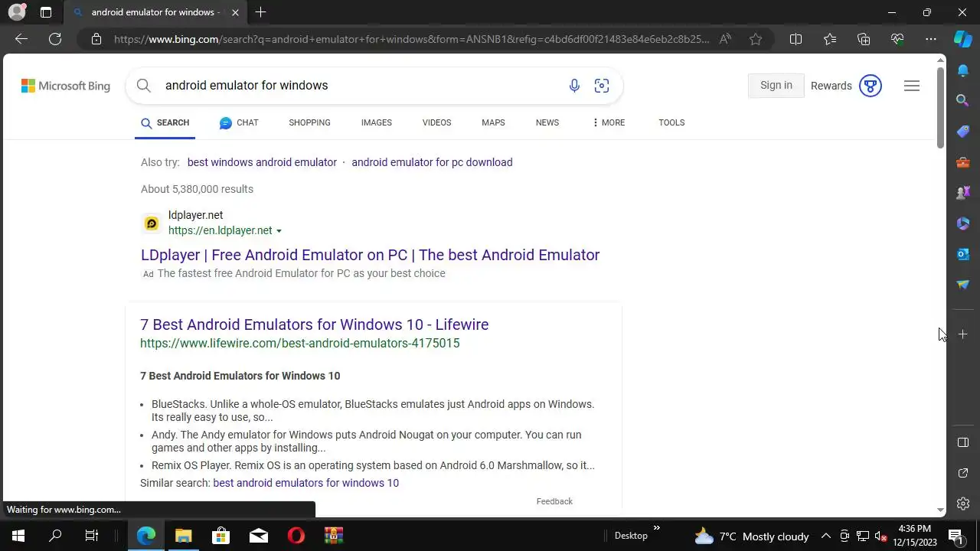Viewport: 980px width, 551px height.
Task: Switch to the Images tab
Action: tap(376, 122)
